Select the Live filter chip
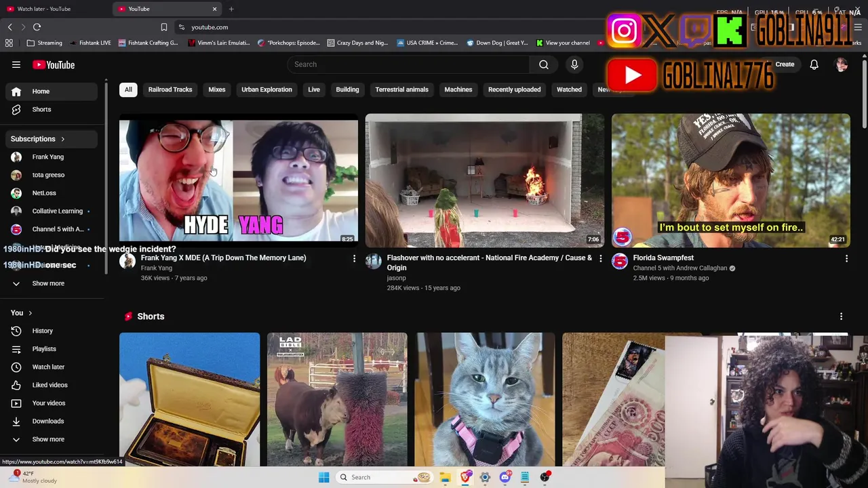The width and height of the screenshot is (868, 488). pos(314,89)
